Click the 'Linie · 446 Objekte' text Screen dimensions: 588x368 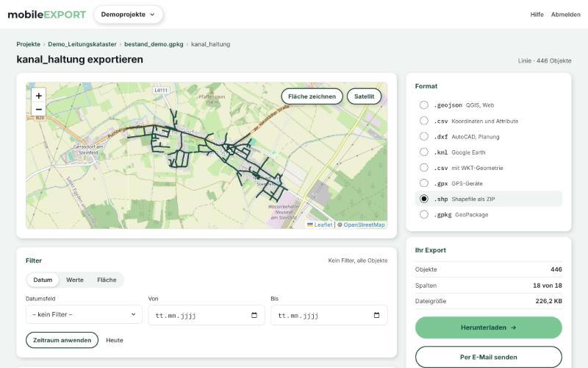click(545, 61)
